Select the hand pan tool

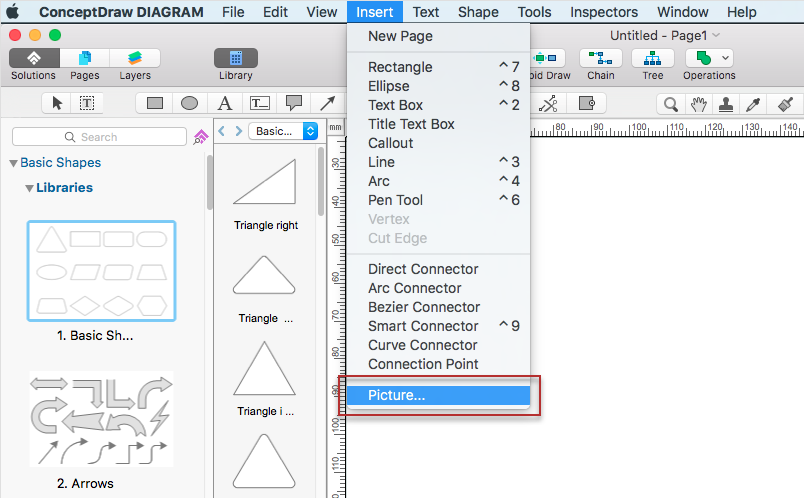point(700,103)
